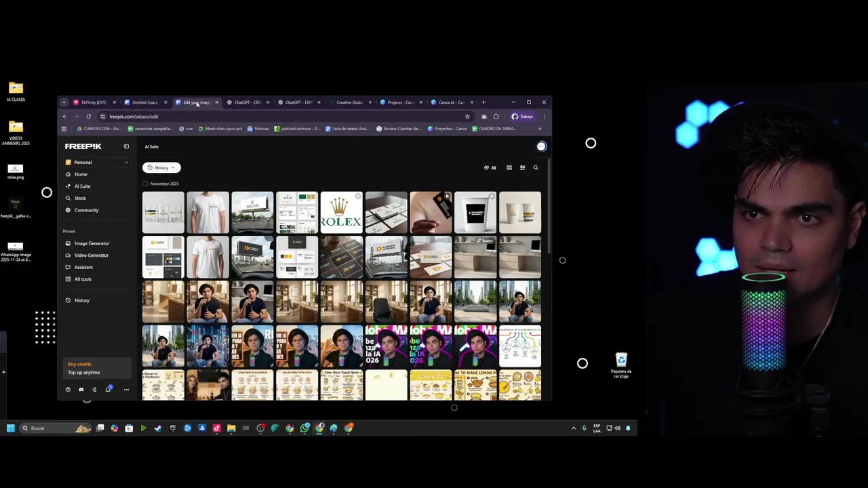Switch to Projects - Canva tab
The height and width of the screenshot is (488, 868).
(x=401, y=102)
